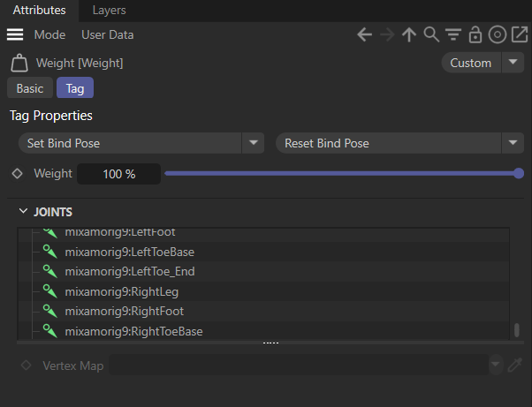Click the back arrow navigation icon
532x407 pixels.
[364, 35]
